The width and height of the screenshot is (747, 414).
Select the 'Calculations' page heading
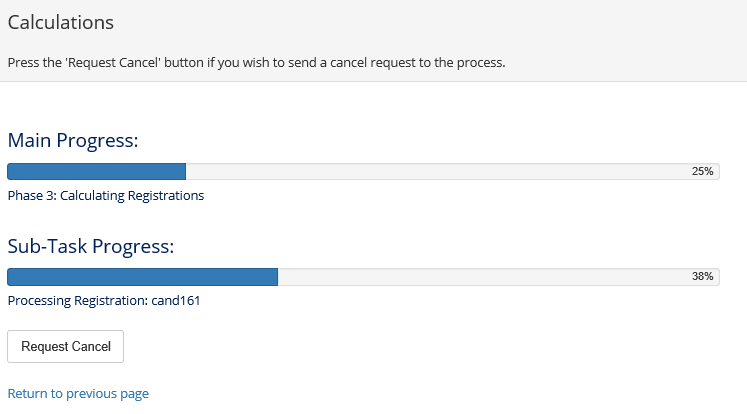coord(60,22)
